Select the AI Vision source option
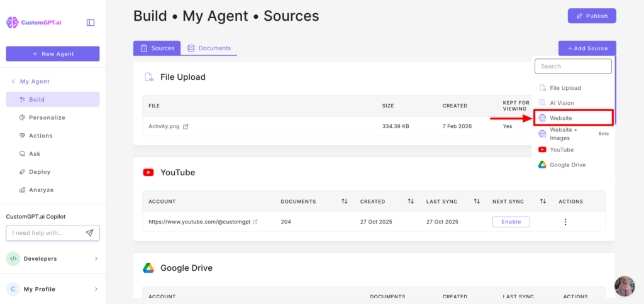Viewport: 644px width, 304px height. click(x=562, y=103)
